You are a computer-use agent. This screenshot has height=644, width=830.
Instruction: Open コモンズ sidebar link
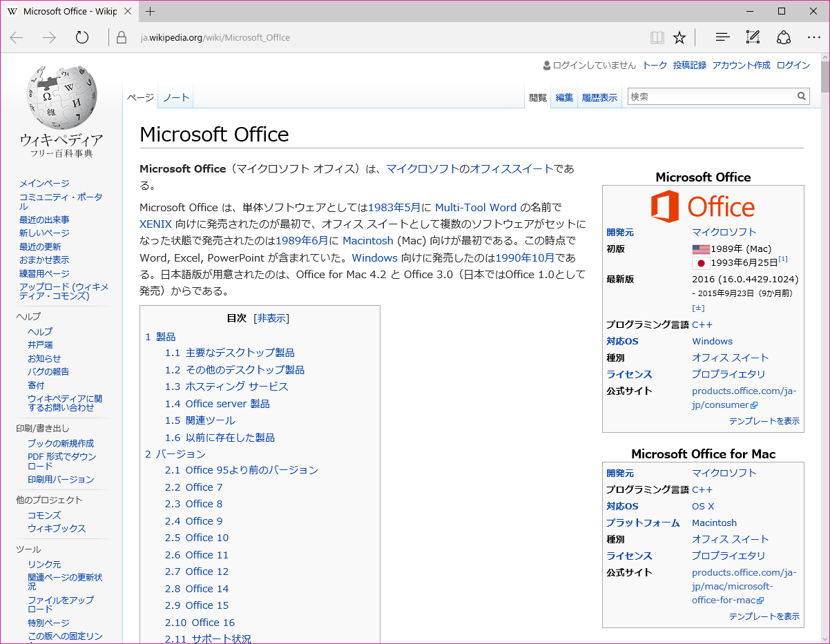click(x=44, y=516)
